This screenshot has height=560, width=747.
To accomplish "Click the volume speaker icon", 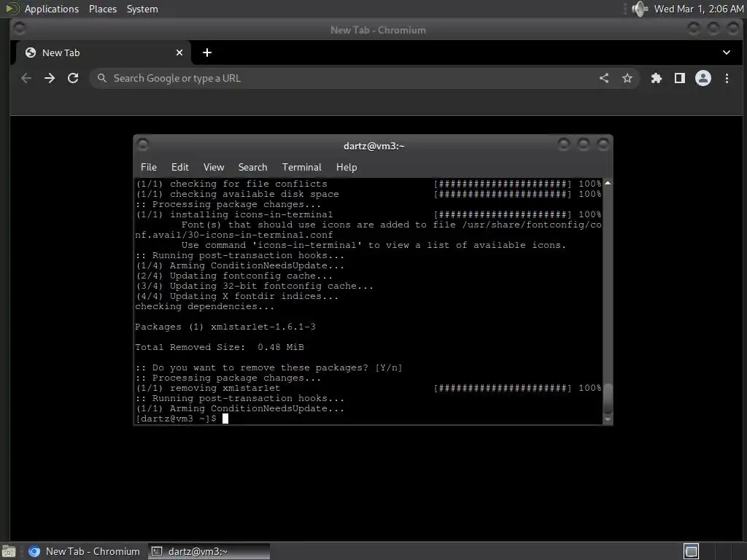I will (640, 9).
